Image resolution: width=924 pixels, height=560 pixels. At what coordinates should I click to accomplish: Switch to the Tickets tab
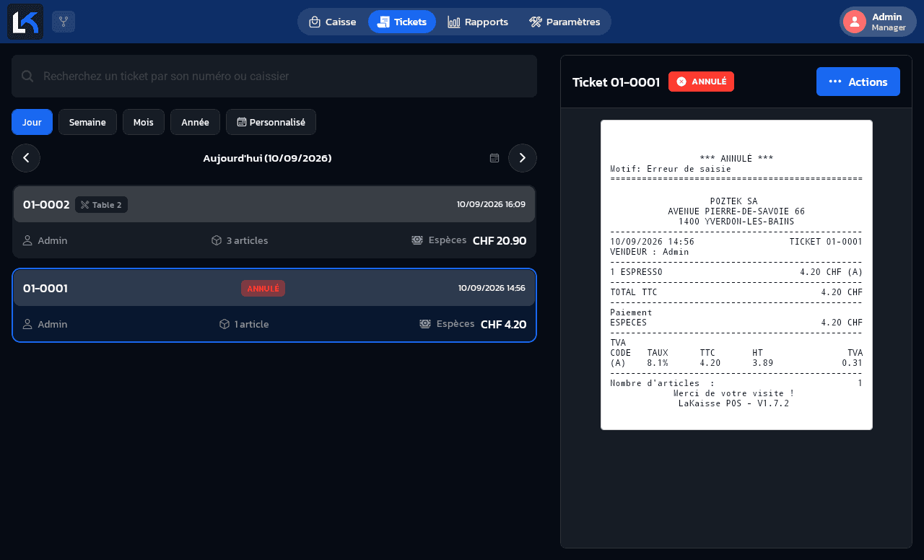(402, 22)
